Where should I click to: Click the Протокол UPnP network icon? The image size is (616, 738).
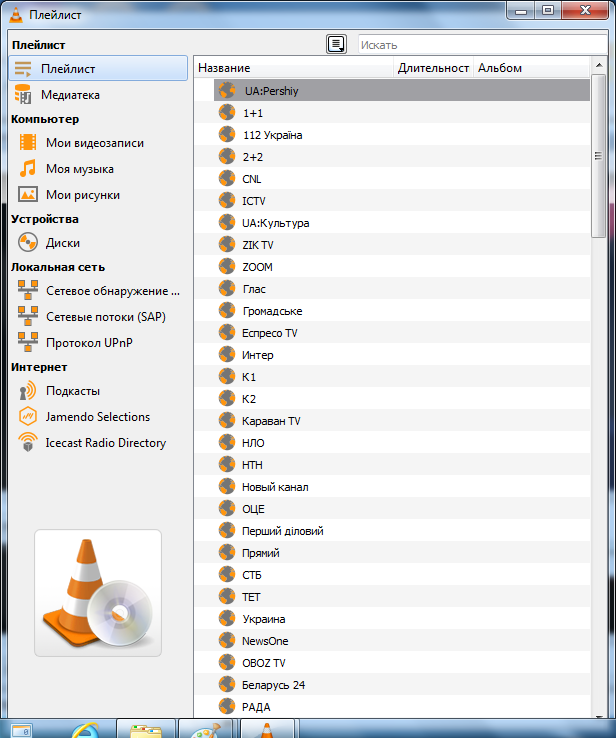pyautogui.click(x=28, y=342)
